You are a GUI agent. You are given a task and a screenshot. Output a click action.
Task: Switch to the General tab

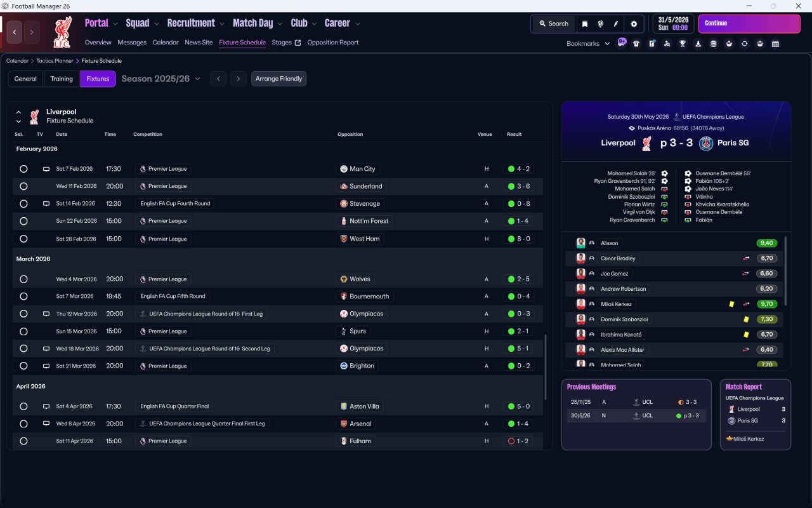click(25, 79)
